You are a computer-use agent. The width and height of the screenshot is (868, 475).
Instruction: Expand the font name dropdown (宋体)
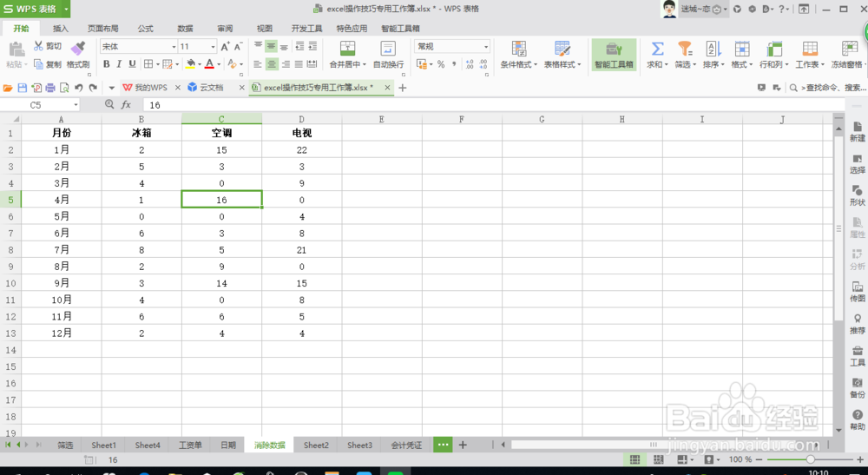tap(174, 47)
